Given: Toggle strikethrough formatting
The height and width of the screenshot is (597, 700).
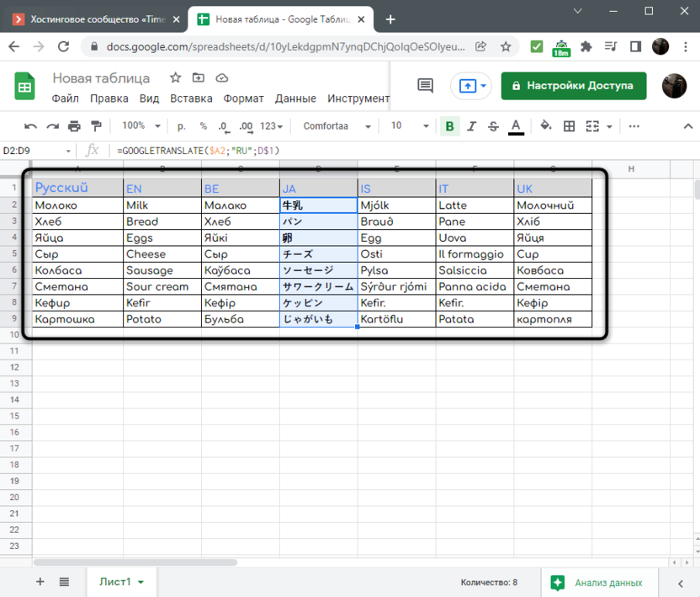Looking at the screenshot, I should coord(493,126).
